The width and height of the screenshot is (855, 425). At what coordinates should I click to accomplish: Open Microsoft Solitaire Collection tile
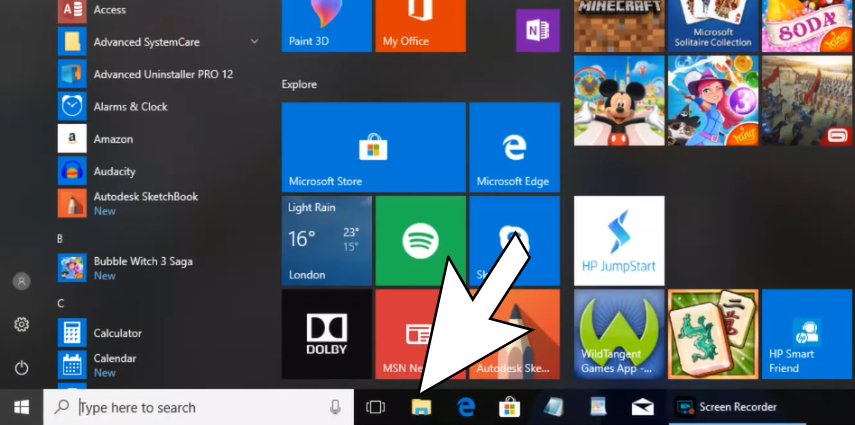point(713,26)
